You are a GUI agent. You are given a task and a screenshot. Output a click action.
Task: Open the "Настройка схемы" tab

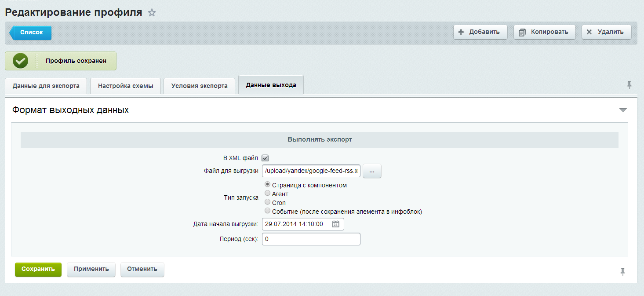(126, 86)
